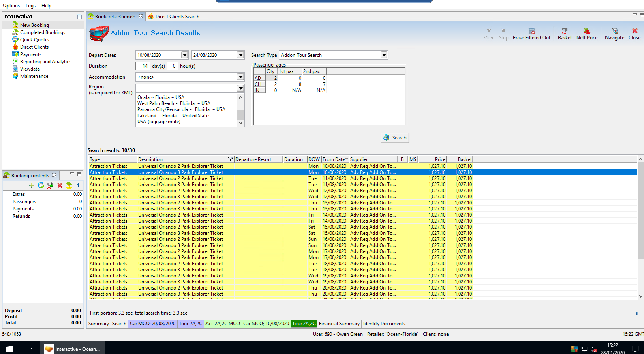Image resolution: width=644 pixels, height=354 pixels.
Task: Select Direct Clients in the Interactive tree
Action: pos(34,47)
